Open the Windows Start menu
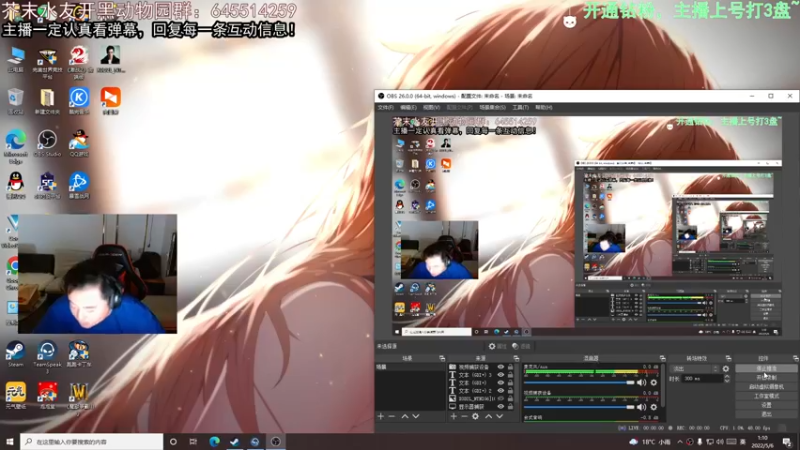800x450 pixels. tap(10, 442)
